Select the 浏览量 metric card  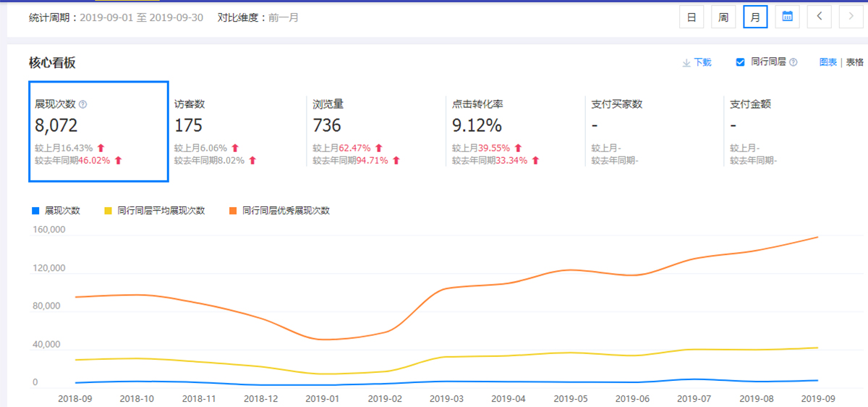coord(377,132)
